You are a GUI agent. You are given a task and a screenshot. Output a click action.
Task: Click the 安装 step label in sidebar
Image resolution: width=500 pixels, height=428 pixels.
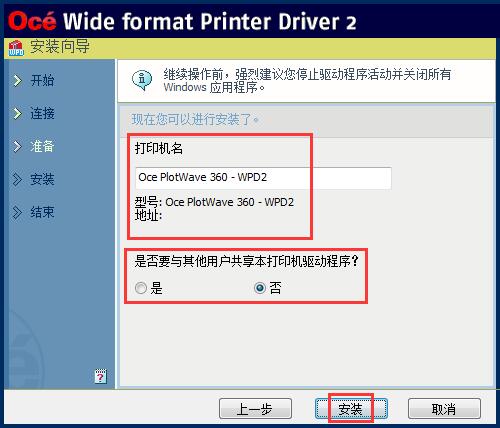point(42,179)
